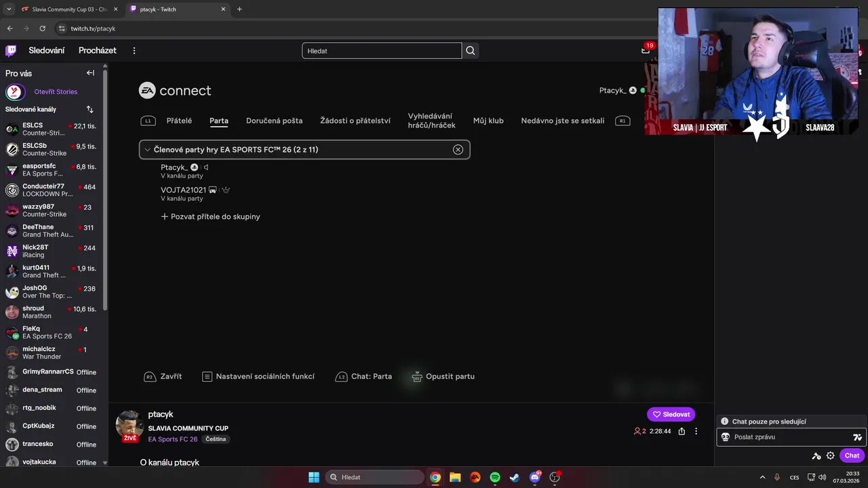The width and height of the screenshot is (868, 488).
Task: Open Spotify from taskbar
Action: (x=495, y=477)
